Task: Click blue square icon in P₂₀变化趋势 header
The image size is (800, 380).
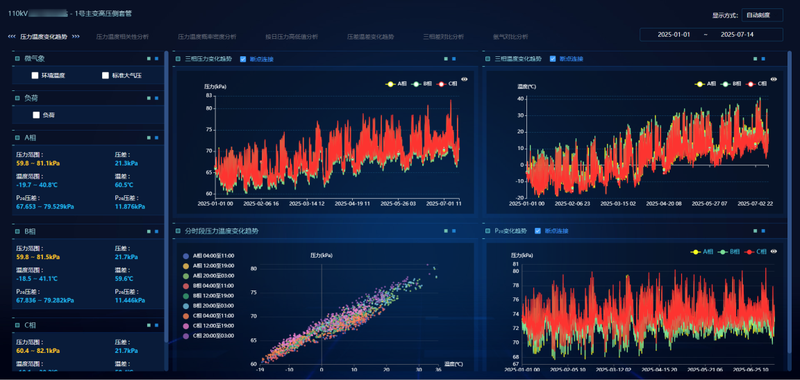Action: point(763,231)
